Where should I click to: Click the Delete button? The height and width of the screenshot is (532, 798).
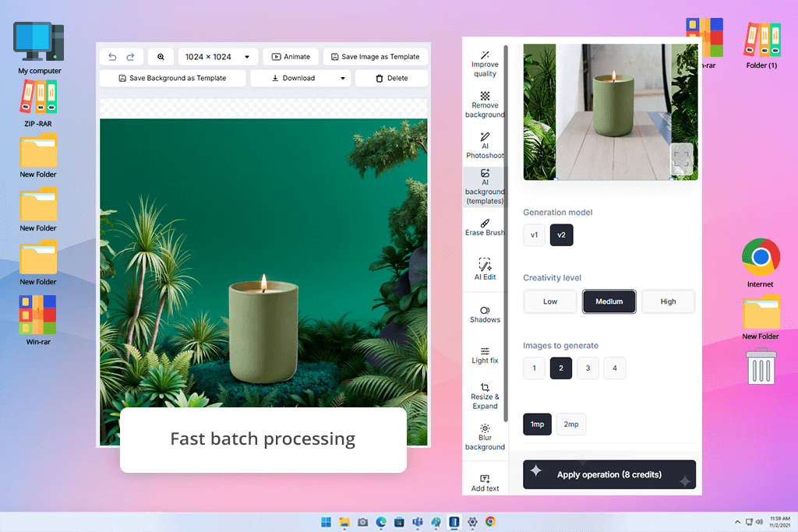point(391,79)
